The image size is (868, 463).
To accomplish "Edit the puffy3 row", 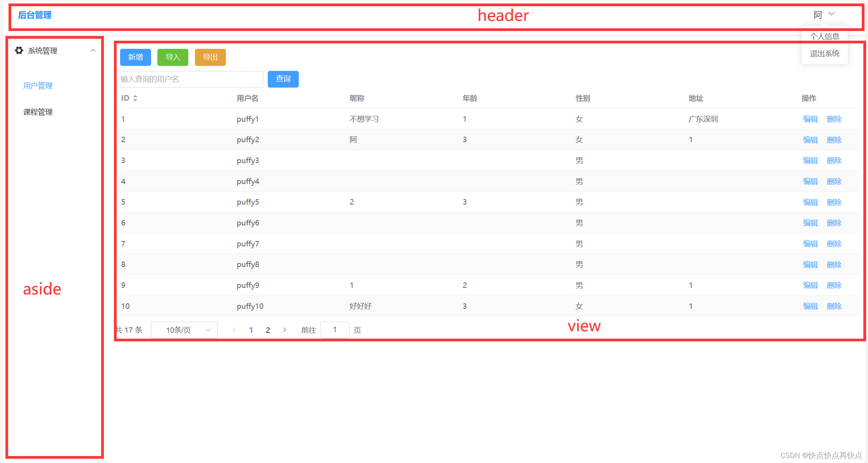I will point(810,160).
